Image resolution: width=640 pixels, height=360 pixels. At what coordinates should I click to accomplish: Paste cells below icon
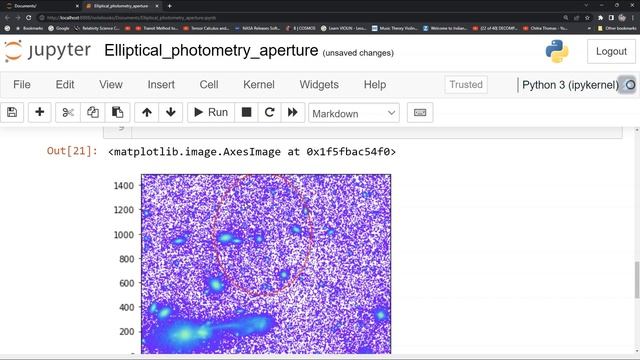coord(118,112)
